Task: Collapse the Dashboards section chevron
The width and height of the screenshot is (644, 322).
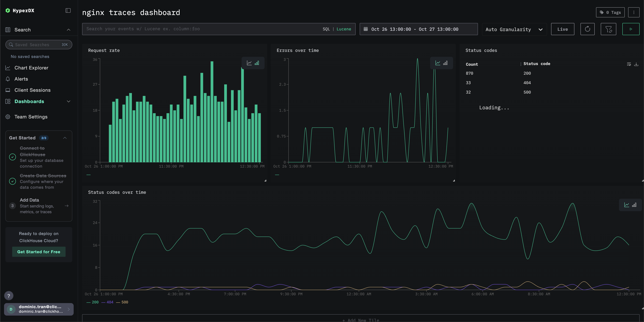Action: tap(68, 101)
